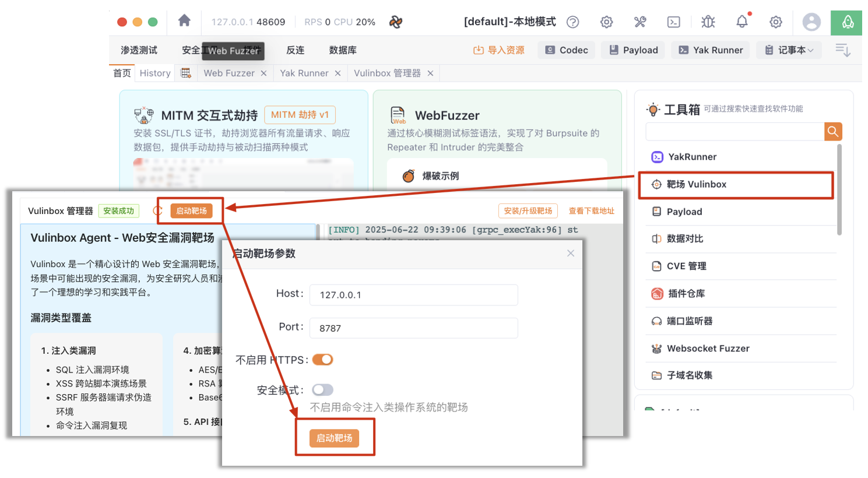Open YakRunner from the toolbox list
Screen dimensions: 868x478
coord(741,157)
